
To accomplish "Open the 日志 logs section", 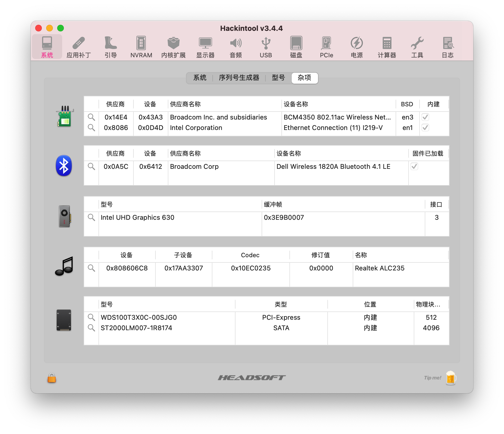I will pos(448,47).
